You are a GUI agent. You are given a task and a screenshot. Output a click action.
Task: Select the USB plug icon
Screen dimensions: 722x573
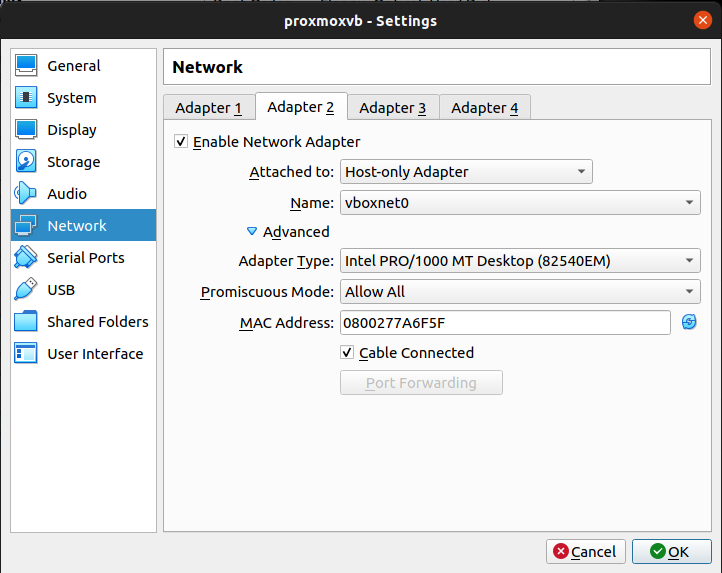click(27, 290)
